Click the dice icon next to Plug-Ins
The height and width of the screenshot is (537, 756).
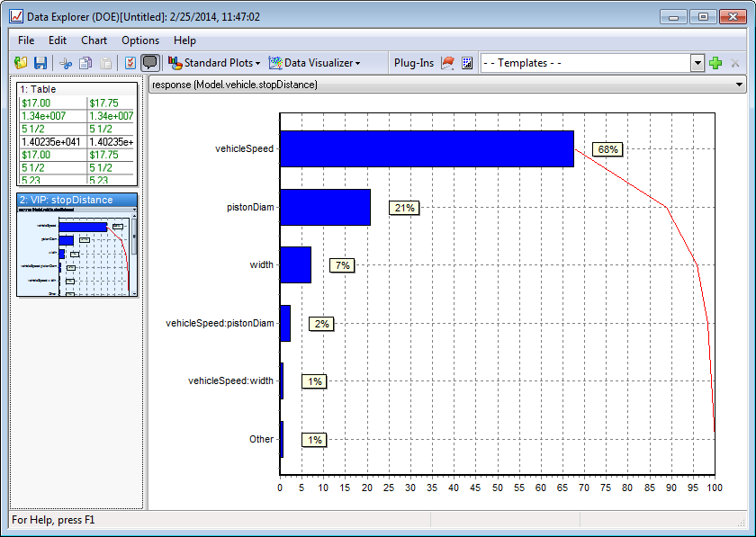coord(467,63)
